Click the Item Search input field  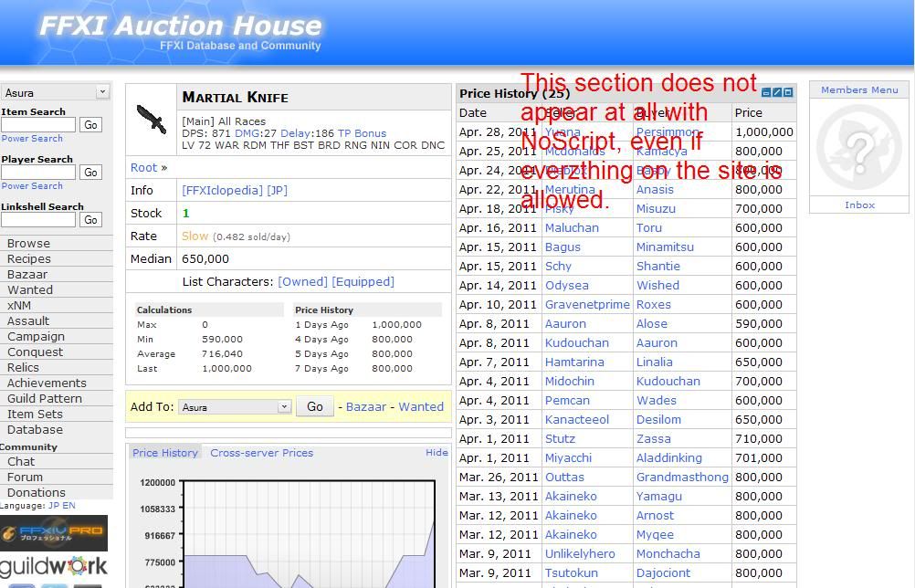tap(38, 125)
